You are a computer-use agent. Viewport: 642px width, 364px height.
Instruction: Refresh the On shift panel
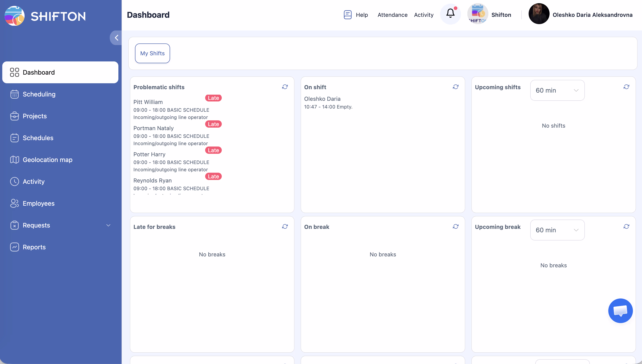point(455,87)
